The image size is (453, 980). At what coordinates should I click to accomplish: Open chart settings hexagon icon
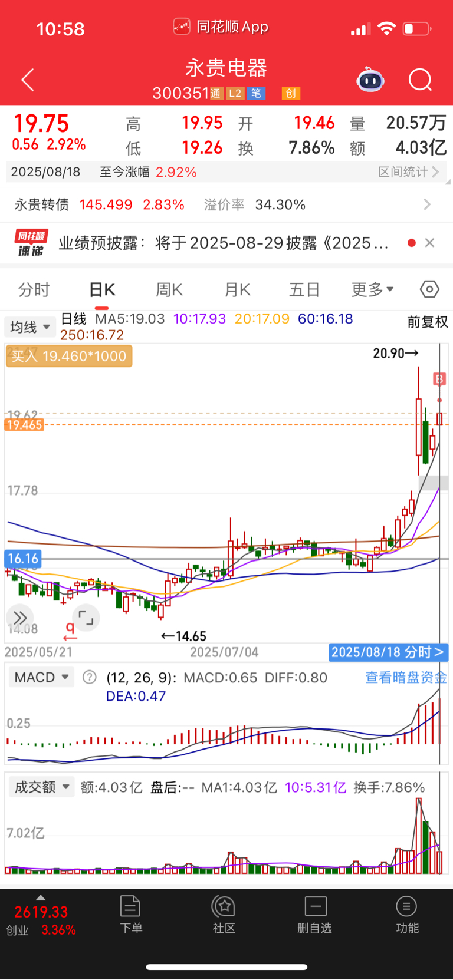coord(429,289)
